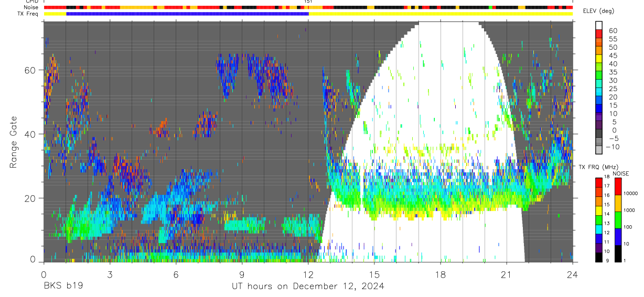Image resolution: width=644 pixels, height=297 pixels.
Task: Click the x-axis tick label '18'
Action: [x=441, y=274]
